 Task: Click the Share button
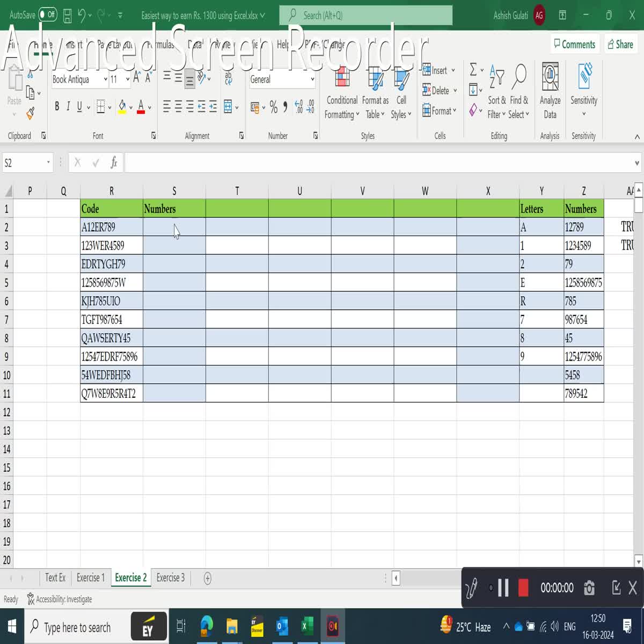(621, 45)
